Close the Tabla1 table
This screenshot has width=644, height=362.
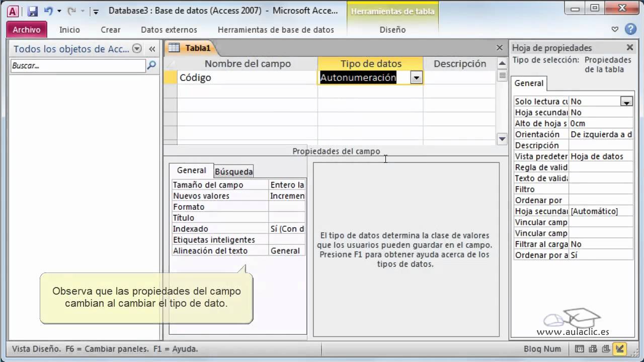click(x=499, y=48)
